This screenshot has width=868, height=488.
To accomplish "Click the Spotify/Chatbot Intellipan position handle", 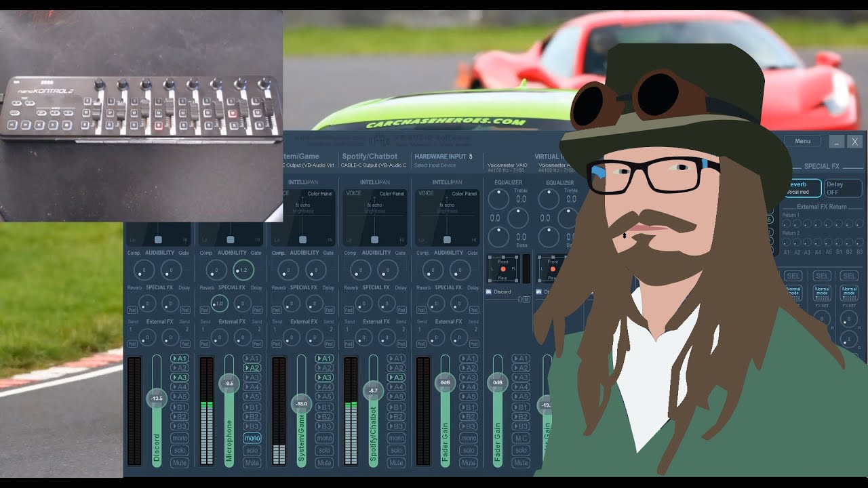I will pos(374,239).
